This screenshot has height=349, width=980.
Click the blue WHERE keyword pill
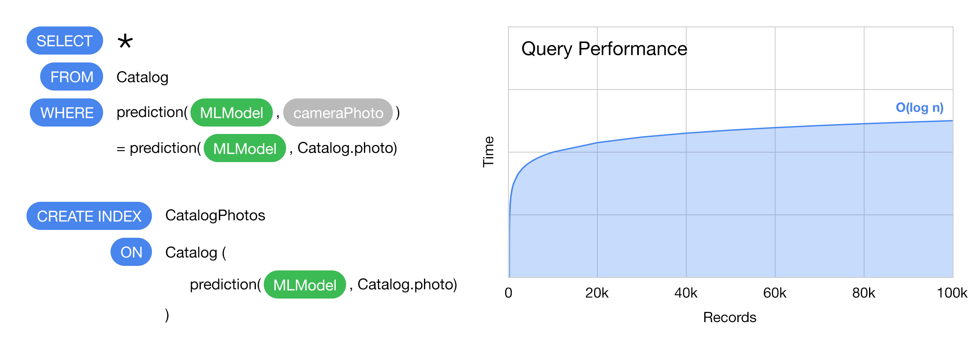67,112
